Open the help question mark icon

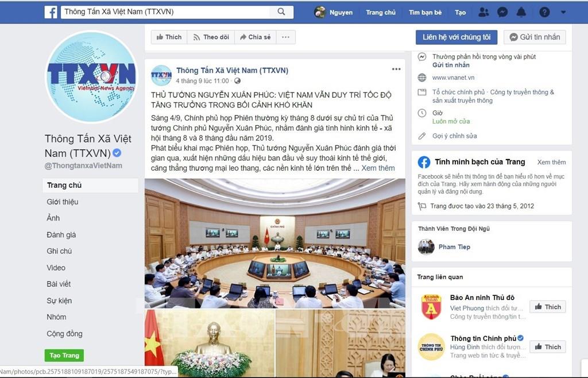(x=544, y=12)
